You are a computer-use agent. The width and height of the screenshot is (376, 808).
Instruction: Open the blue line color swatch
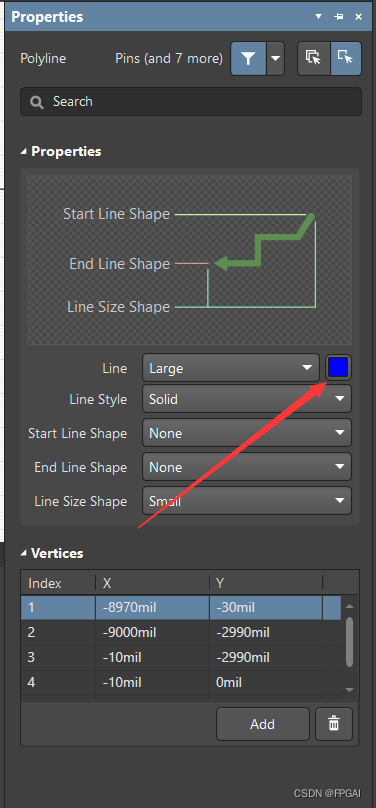338,368
